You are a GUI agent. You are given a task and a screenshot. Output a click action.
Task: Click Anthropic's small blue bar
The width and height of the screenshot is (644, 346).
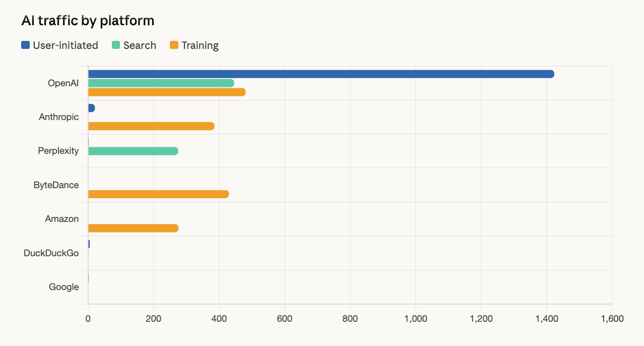91,107
